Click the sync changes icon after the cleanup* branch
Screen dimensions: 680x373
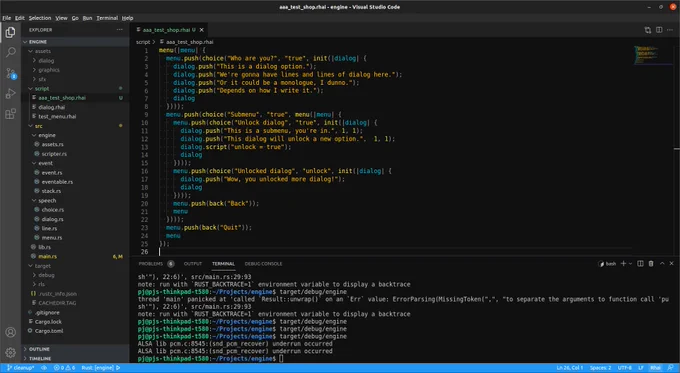(x=44, y=368)
